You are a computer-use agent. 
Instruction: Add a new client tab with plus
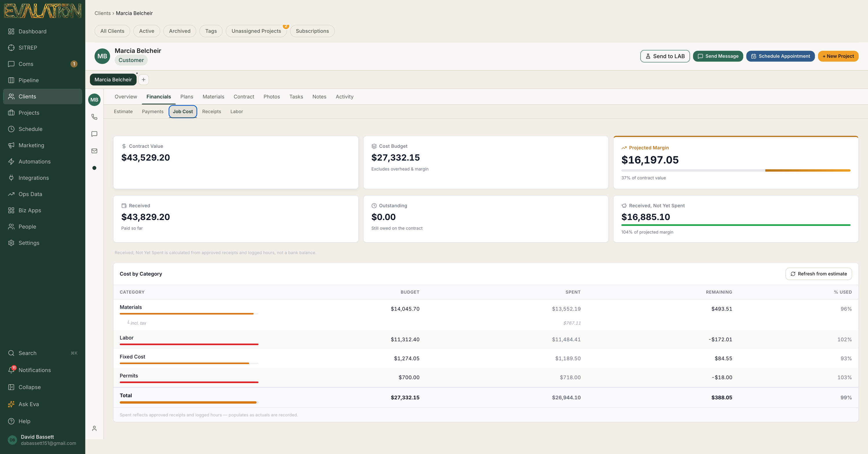[144, 80]
